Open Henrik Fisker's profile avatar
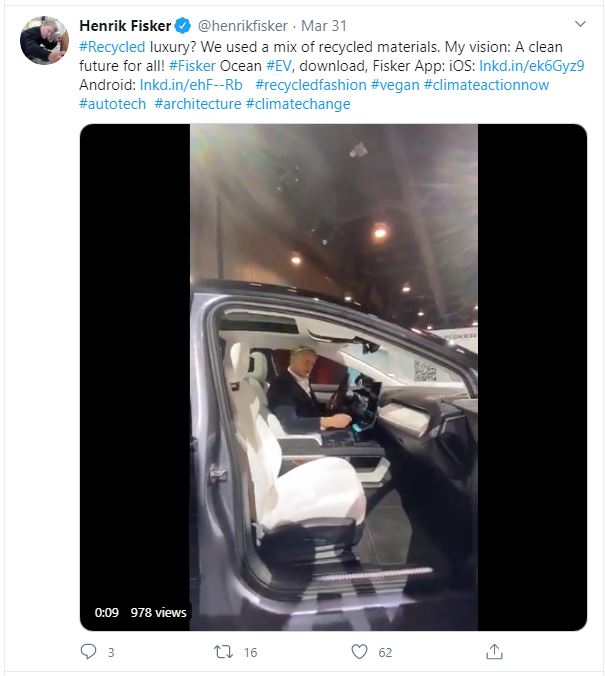The width and height of the screenshot is (605, 676). 44,40
